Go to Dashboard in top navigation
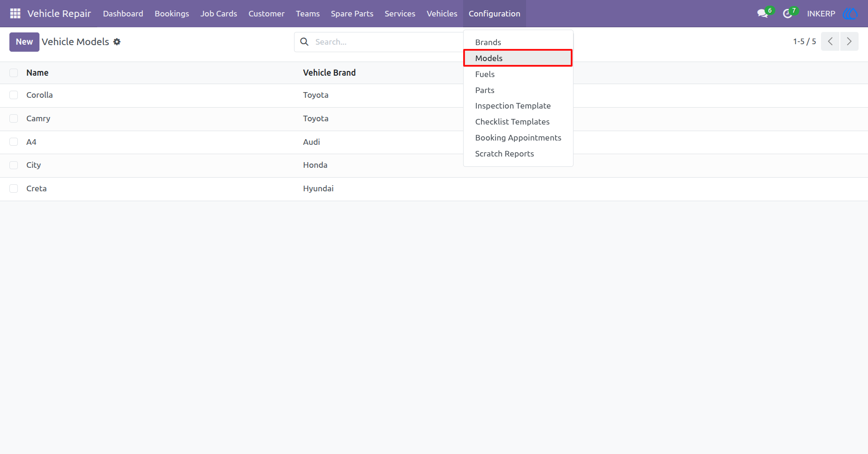 pyautogui.click(x=123, y=14)
